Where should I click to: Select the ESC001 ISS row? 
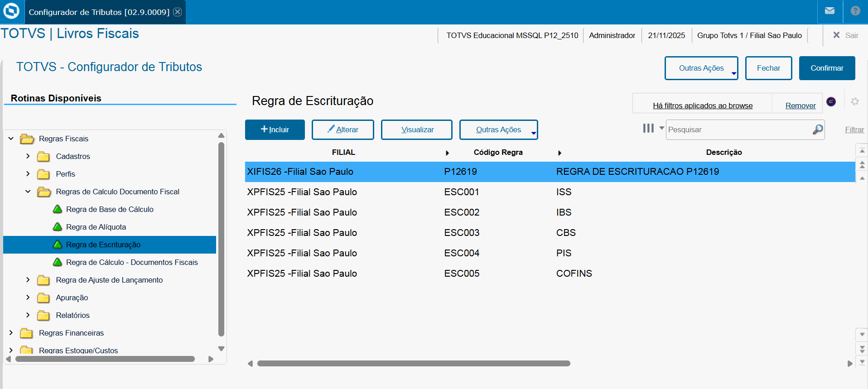[x=550, y=192]
